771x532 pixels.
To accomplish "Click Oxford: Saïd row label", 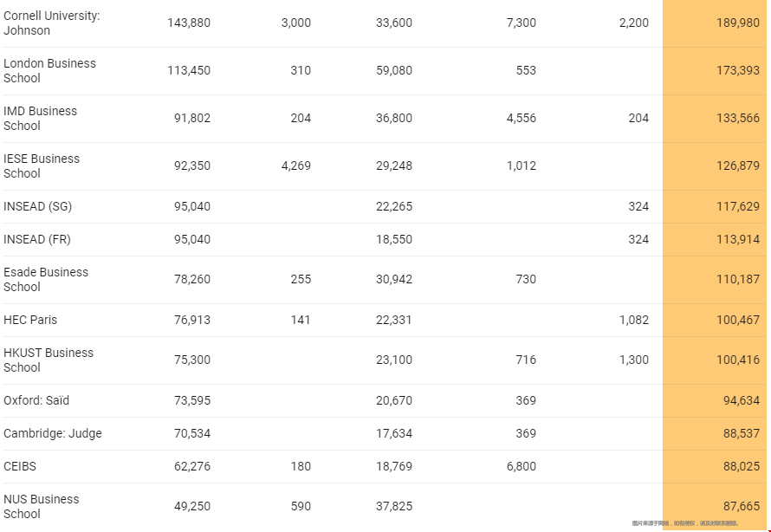I will click(x=36, y=400).
